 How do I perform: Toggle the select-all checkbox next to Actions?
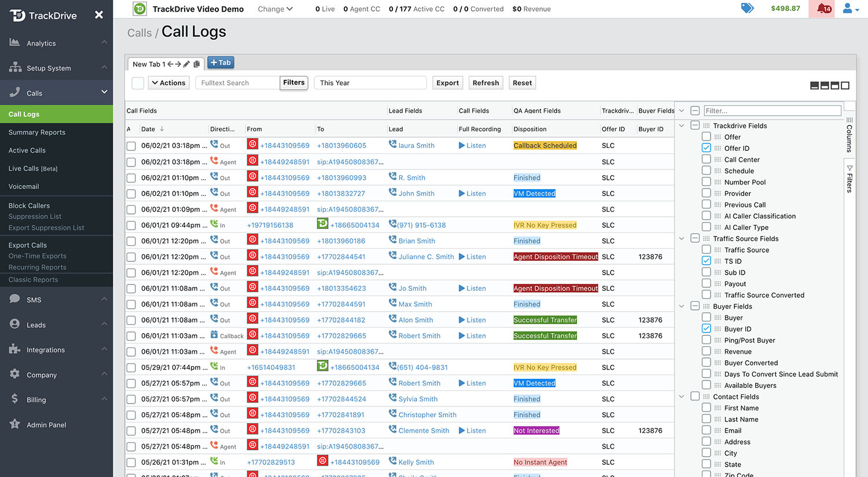(x=138, y=83)
